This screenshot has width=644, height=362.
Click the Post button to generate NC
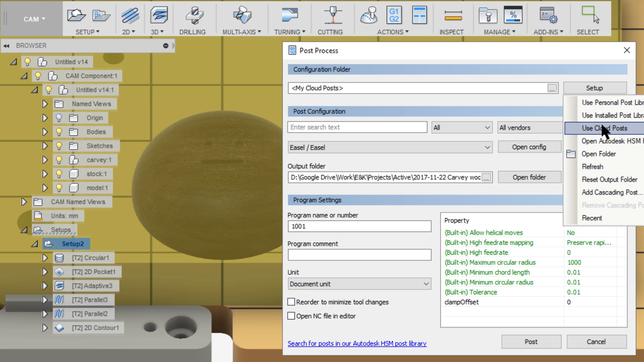coord(531,341)
